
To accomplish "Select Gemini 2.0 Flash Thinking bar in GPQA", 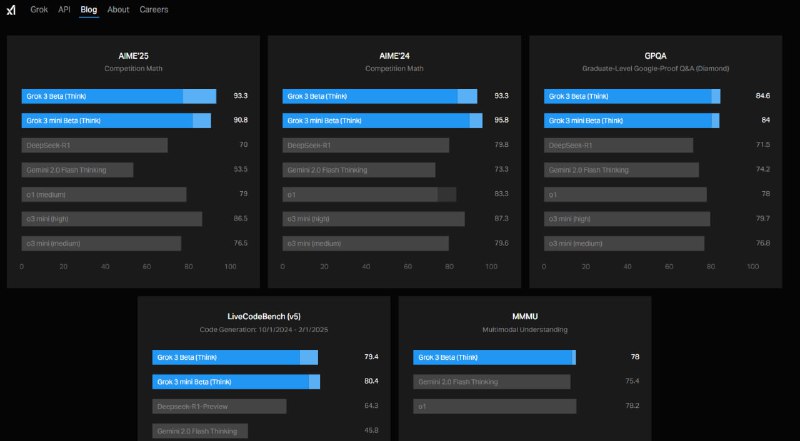I will (621, 170).
